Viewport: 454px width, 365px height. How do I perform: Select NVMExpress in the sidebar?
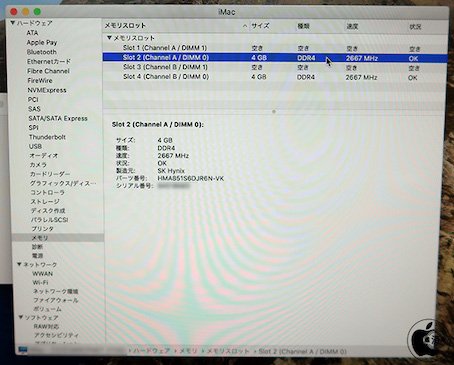(x=47, y=90)
